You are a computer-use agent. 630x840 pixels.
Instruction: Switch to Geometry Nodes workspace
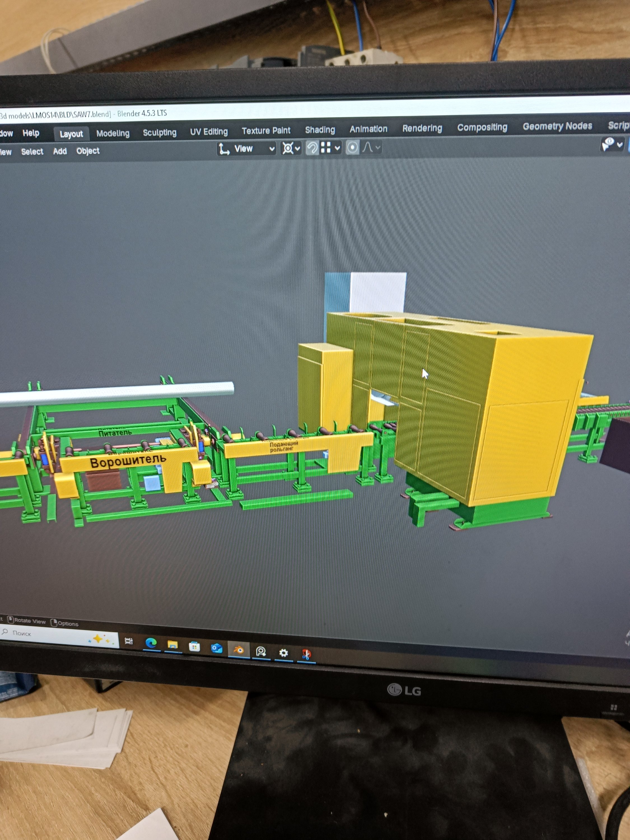(557, 126)
